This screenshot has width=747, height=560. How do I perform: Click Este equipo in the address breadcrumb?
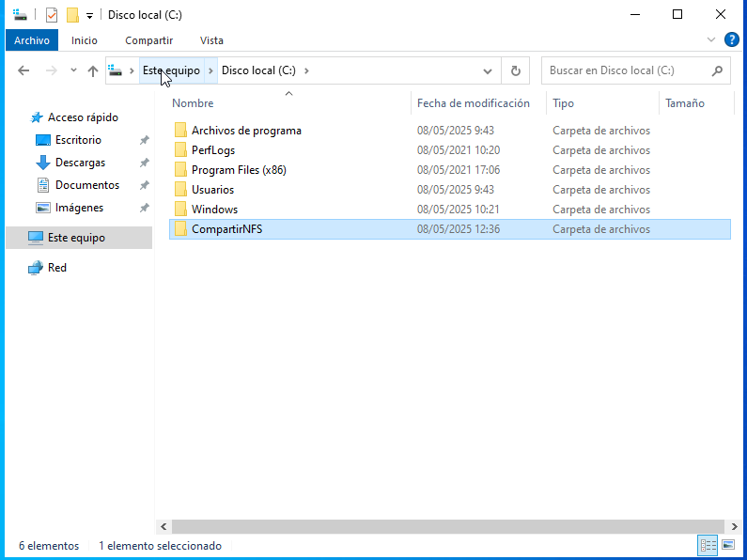pyautogui.click(x=171, y=70)
